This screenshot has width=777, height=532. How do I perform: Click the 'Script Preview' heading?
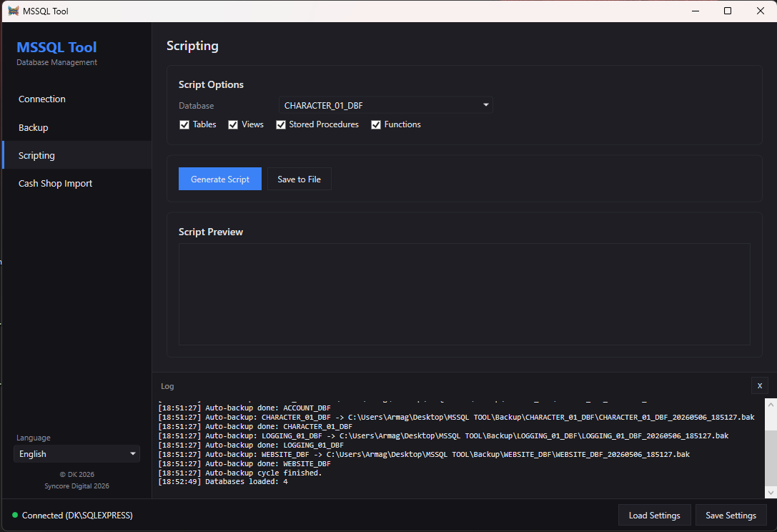pyautogui.click(x=211, y=232)
